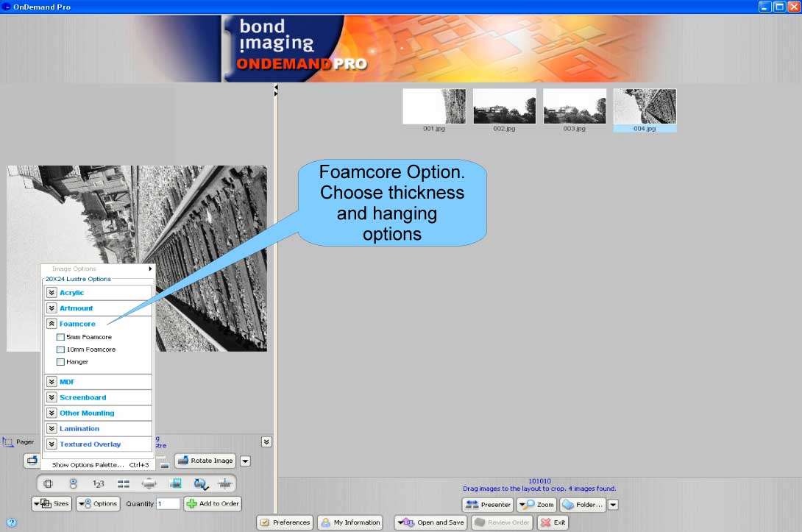Expand the Acrylic options section
This screenshot has height=532, width=802.
coord(52,292)
